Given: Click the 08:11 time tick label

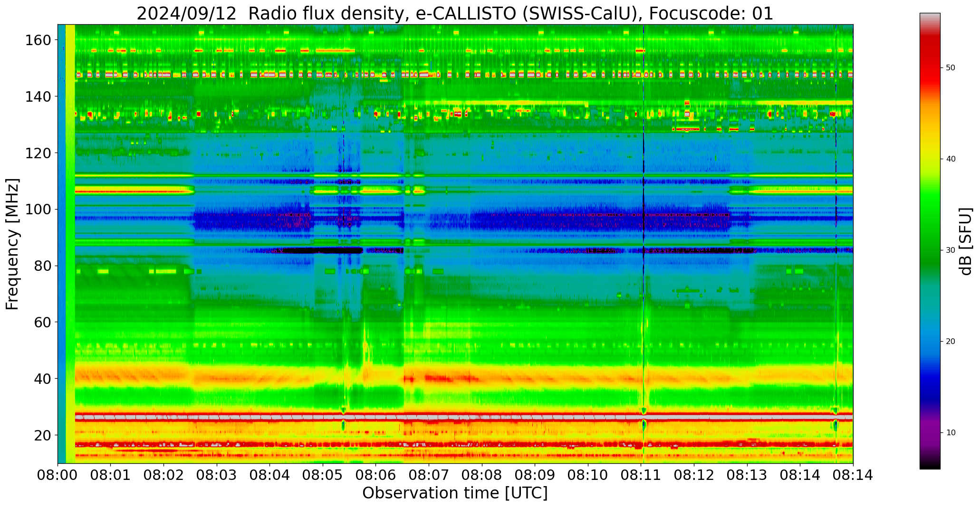Looking at the screenshot, I should (641, 475).
